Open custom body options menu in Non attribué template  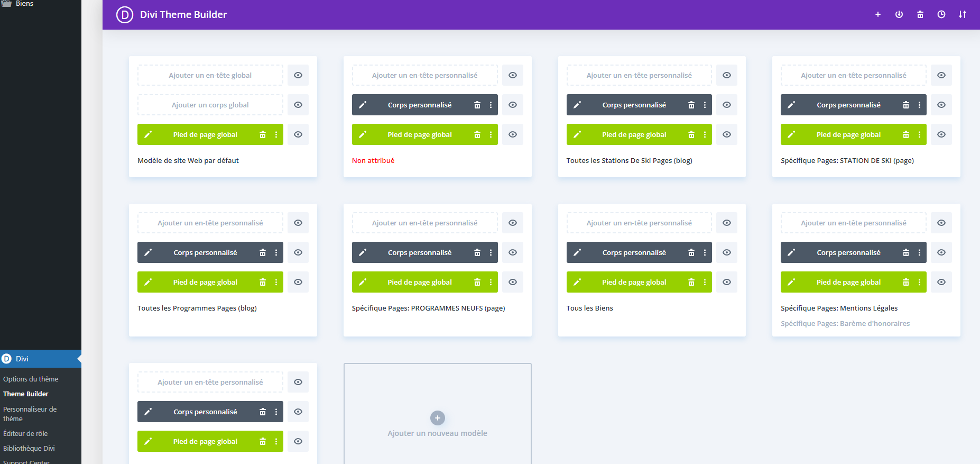coord(491,105)
